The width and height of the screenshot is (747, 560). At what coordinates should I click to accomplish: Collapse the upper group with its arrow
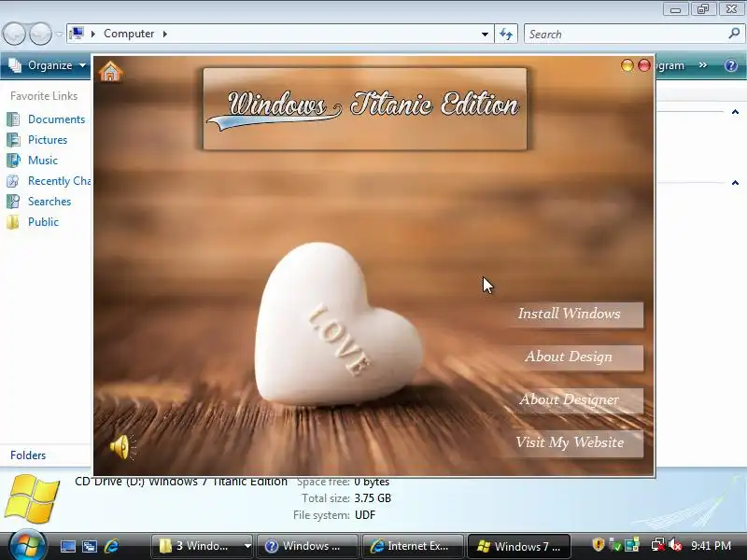pyautogui.click(x=735, y=112)
